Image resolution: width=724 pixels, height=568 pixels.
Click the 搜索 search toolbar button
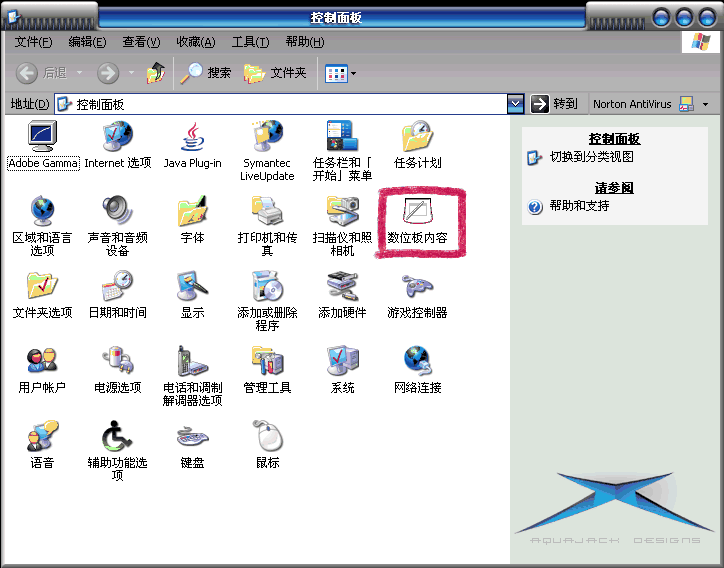click(x=206, y=73)
